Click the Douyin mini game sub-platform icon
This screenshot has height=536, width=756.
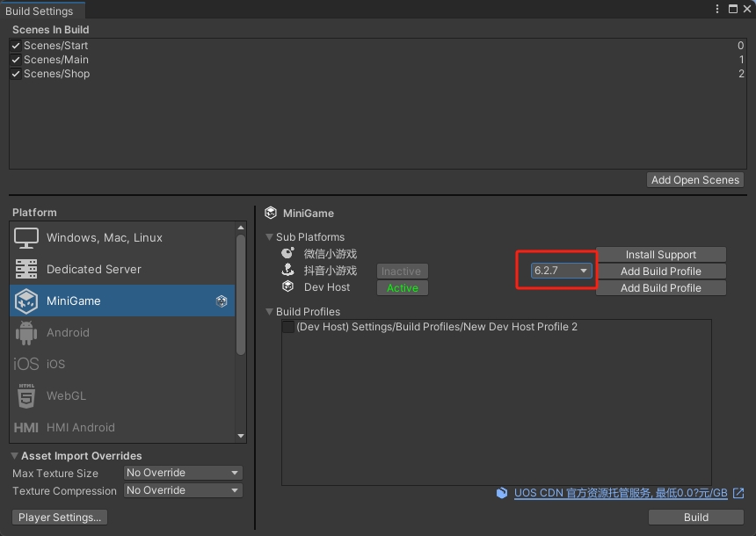[287, 271]
